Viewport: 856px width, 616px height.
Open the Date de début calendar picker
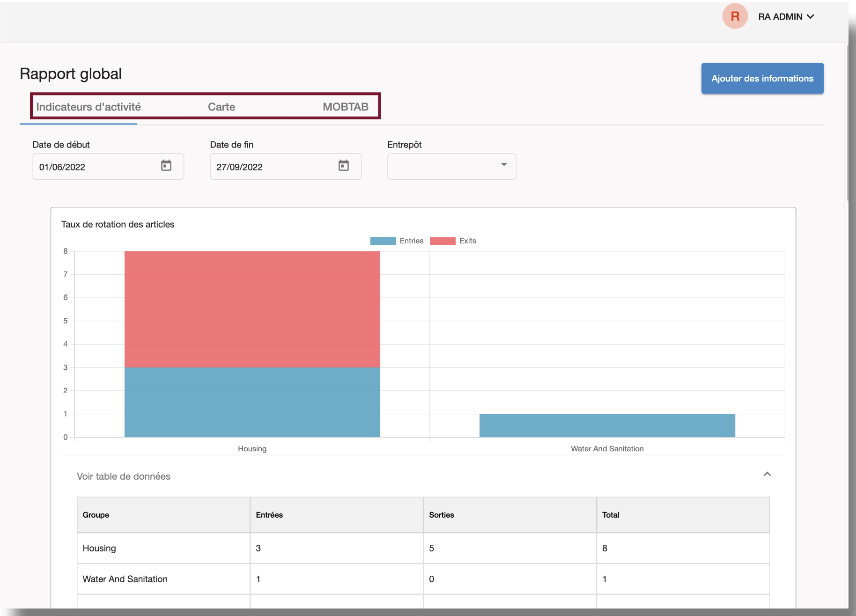pos(166,166)
